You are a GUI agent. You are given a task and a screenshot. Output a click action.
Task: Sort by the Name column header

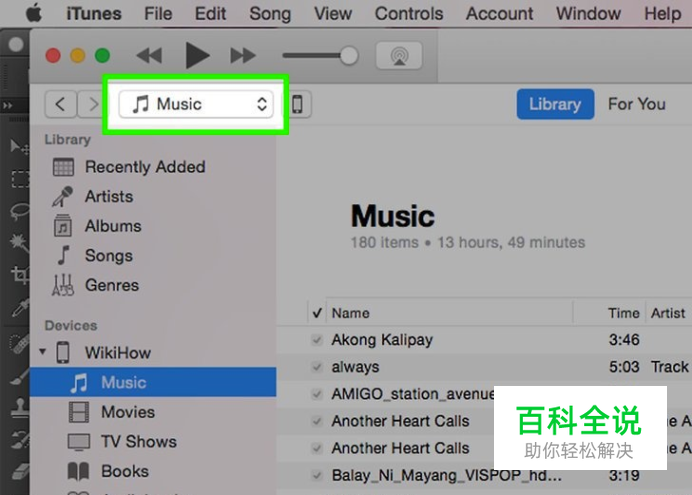(351, 313)
